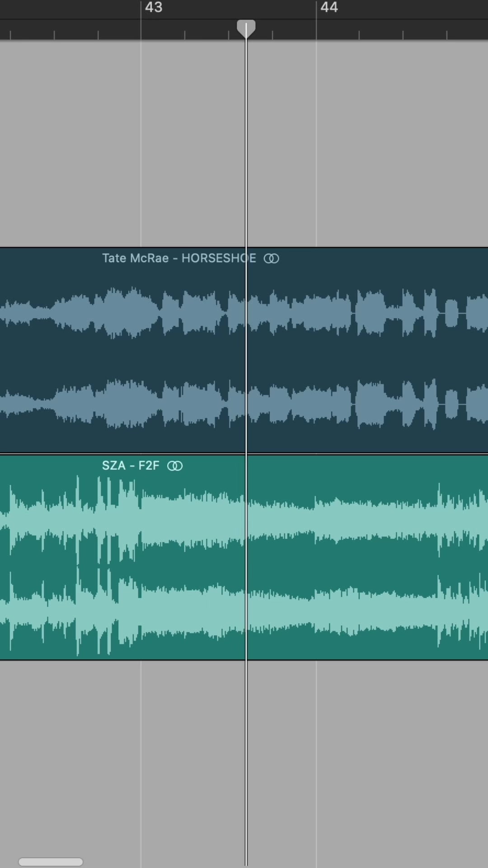Click the playhead handle in the ruler
The image size is (488, 868).
[246, 29]
